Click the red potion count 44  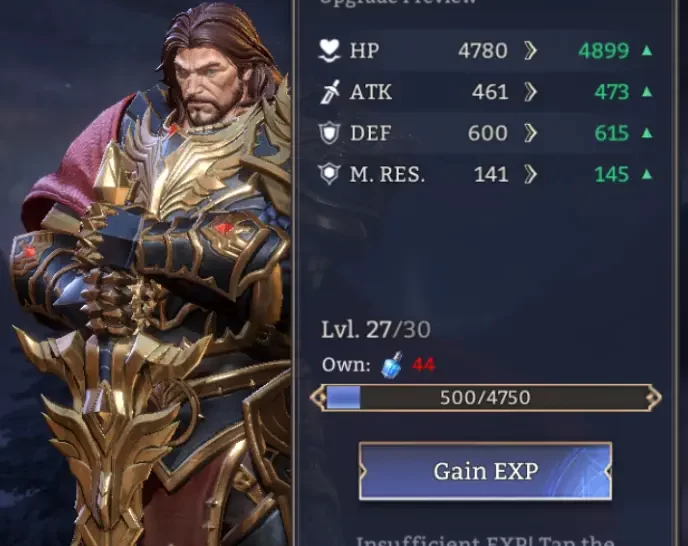coord(423,365)
